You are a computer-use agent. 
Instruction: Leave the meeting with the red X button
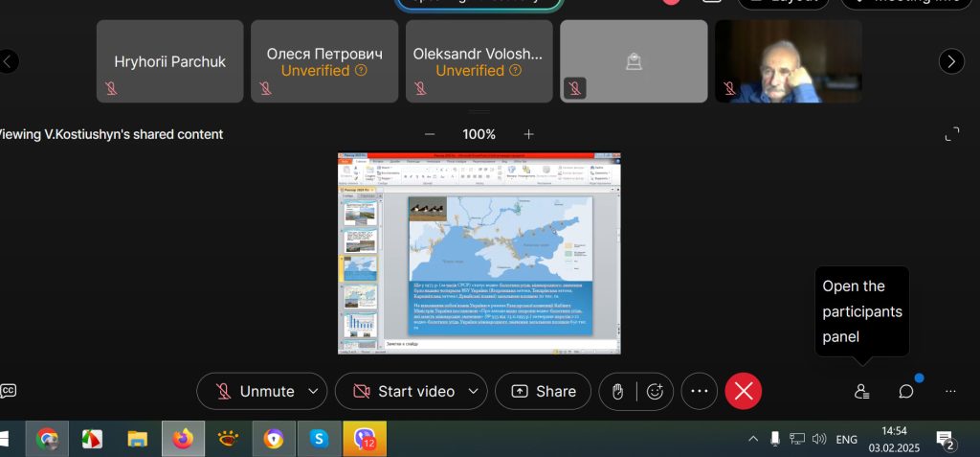coord(744,391)
